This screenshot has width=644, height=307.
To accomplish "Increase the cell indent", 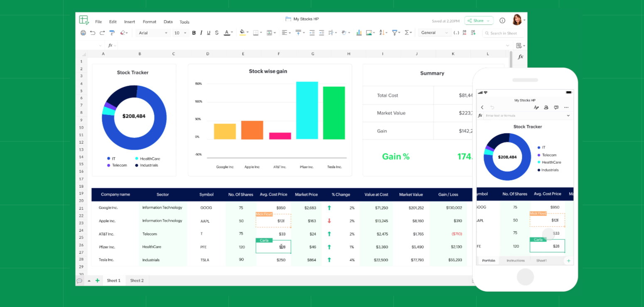I will (322, 33).
